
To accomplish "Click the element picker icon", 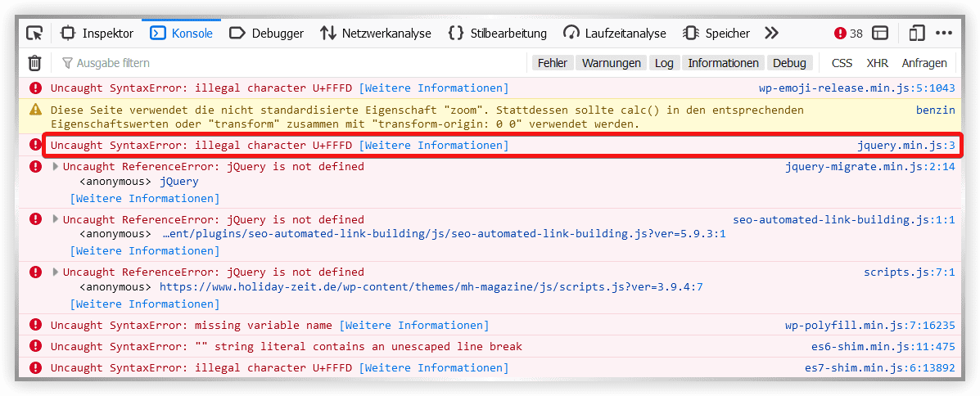I will (x=34, y=34).
